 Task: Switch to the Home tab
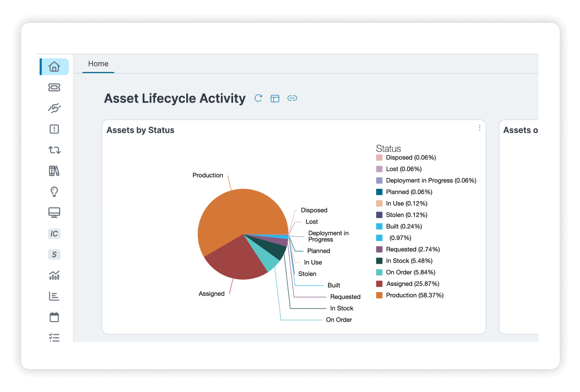pyautogui.click(x=98, y=63)
